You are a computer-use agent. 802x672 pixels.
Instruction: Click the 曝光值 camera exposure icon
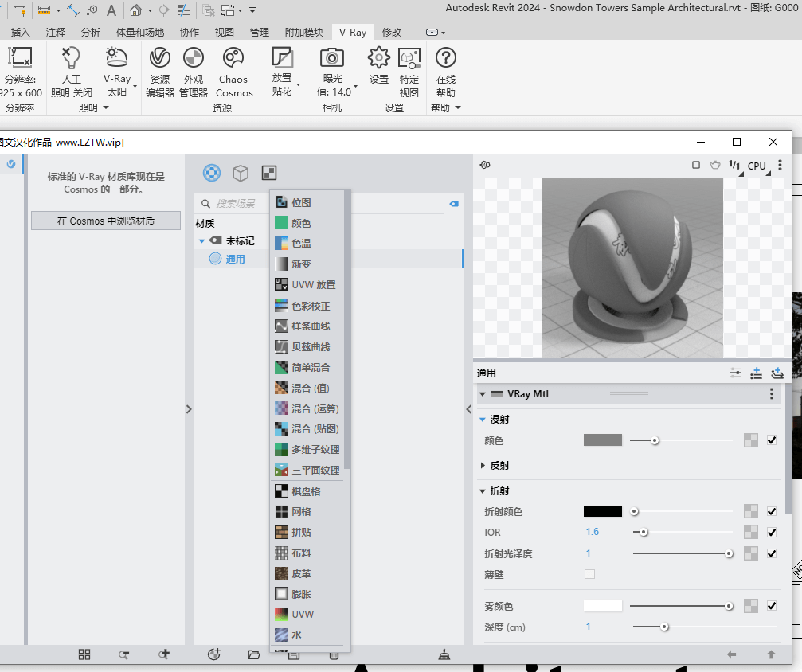(332, 58)
